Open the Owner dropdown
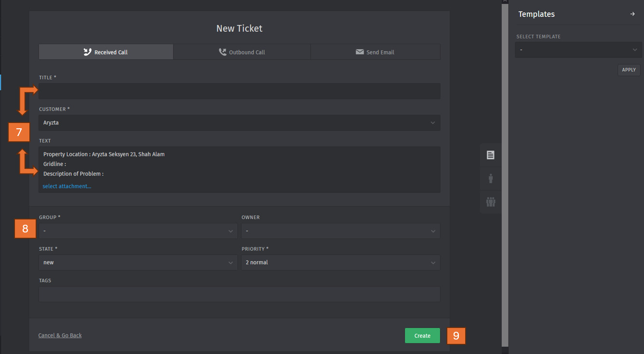This screenshot has height=354, width=644. click(340, 231)
